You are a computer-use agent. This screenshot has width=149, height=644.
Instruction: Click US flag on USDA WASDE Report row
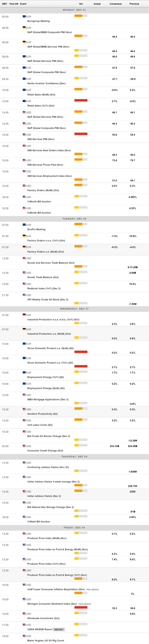(x=24, y=625)
